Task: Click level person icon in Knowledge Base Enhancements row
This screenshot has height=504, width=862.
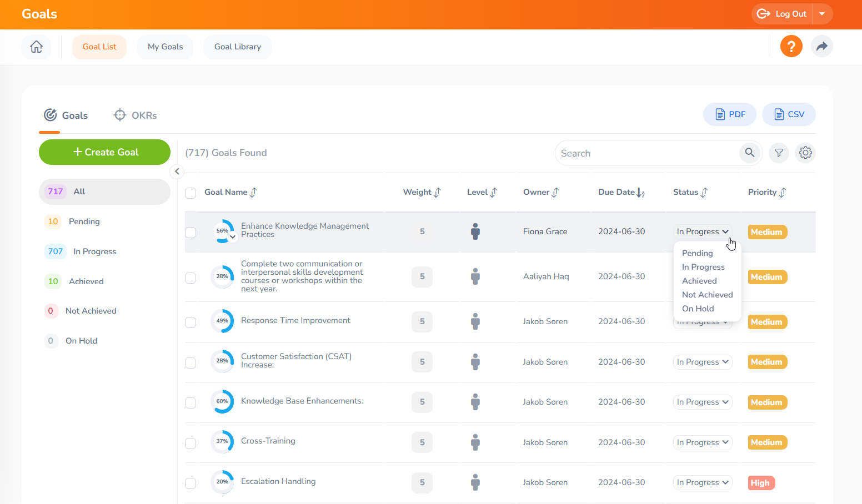Action: [x=475, y=402]
